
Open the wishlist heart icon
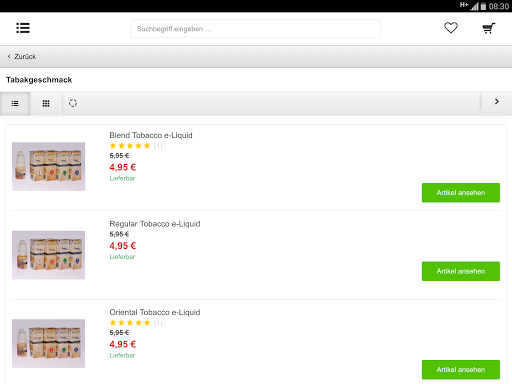pyautogui.click(x=451, y=28)
